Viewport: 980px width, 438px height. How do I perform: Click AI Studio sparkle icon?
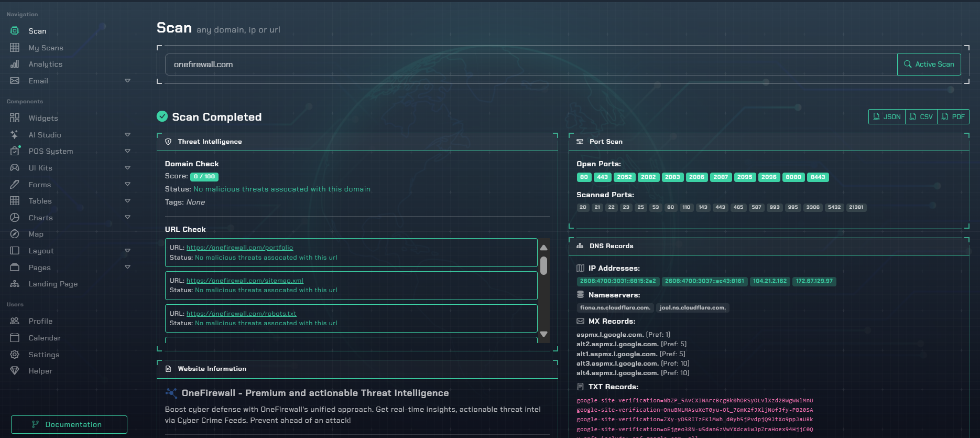(15, 135)
